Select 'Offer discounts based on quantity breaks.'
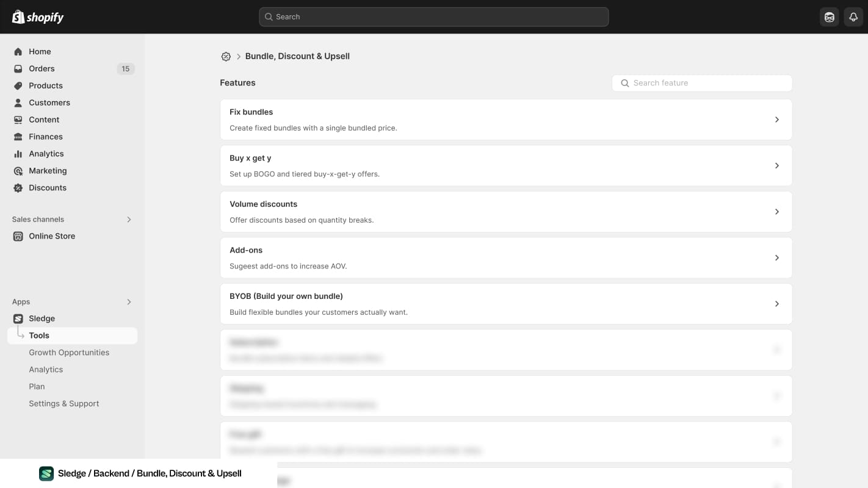The height and width of the screenshot is (488, 868). click(302, 220)
